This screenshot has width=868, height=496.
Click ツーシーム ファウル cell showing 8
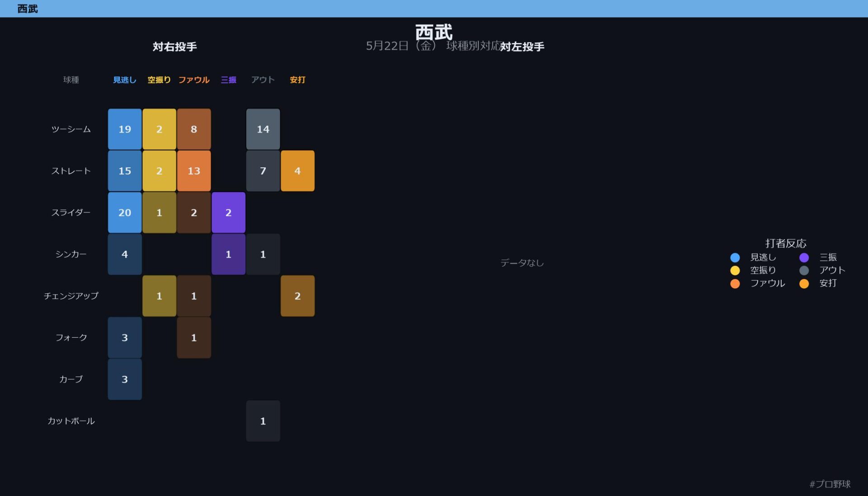(194, 129)
